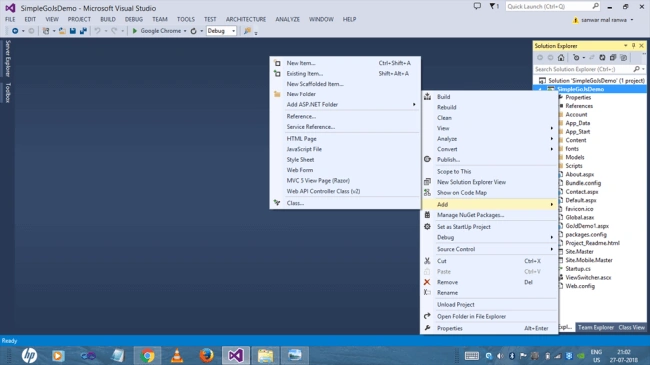Click Build in the project context menu
Screen dimensions: 650x365
tap(489, 97)
